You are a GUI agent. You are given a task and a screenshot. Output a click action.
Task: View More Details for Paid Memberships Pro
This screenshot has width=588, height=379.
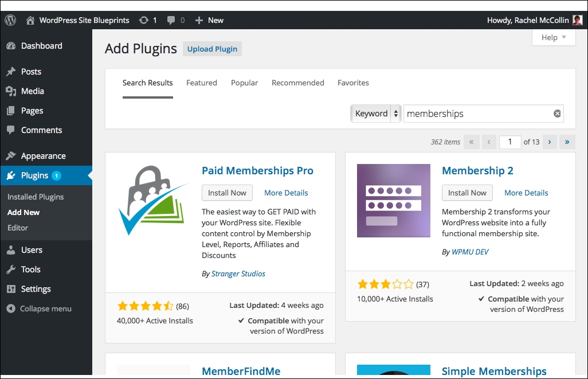tap(286, 193)
